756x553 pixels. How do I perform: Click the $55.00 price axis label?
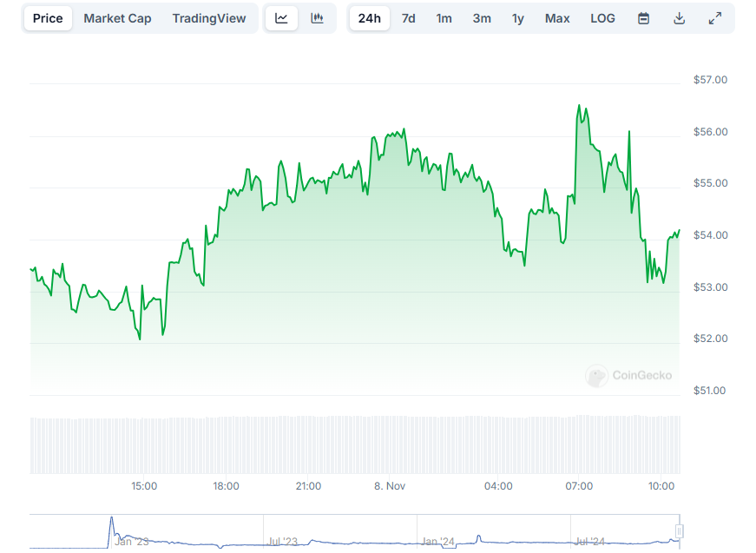point(710,183)
